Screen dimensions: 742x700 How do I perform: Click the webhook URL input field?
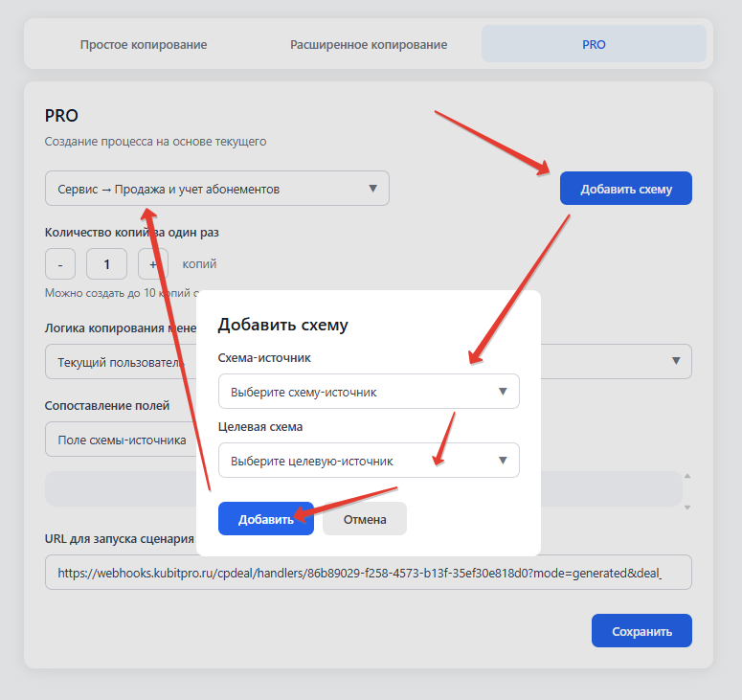click(369, 573)
